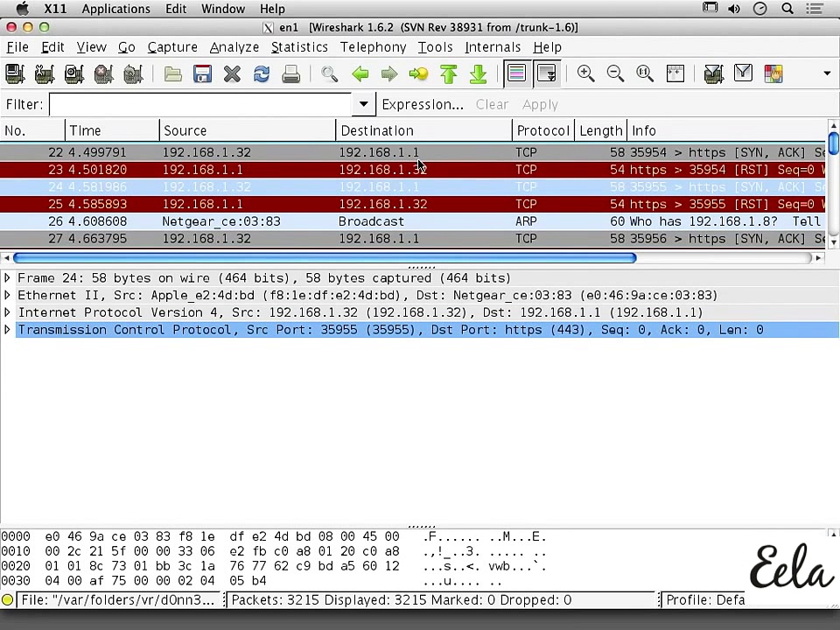Select packet 23 RST row

click(412, 170)
